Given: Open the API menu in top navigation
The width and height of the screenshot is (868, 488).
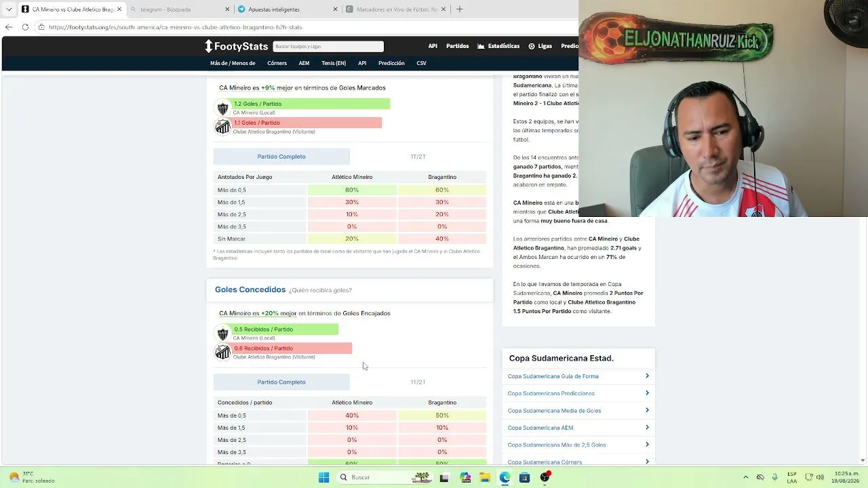Looking at the screenshot, I should click(x=433, y=46).
